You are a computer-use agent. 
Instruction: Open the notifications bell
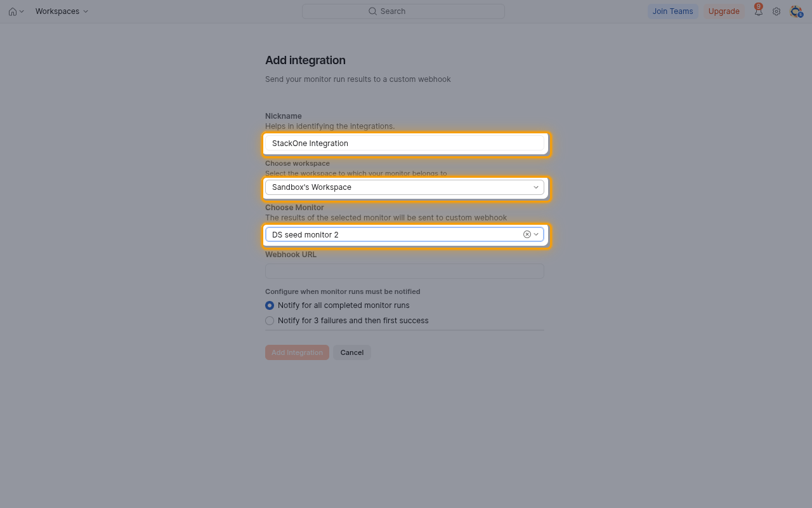tap(758, 11)
